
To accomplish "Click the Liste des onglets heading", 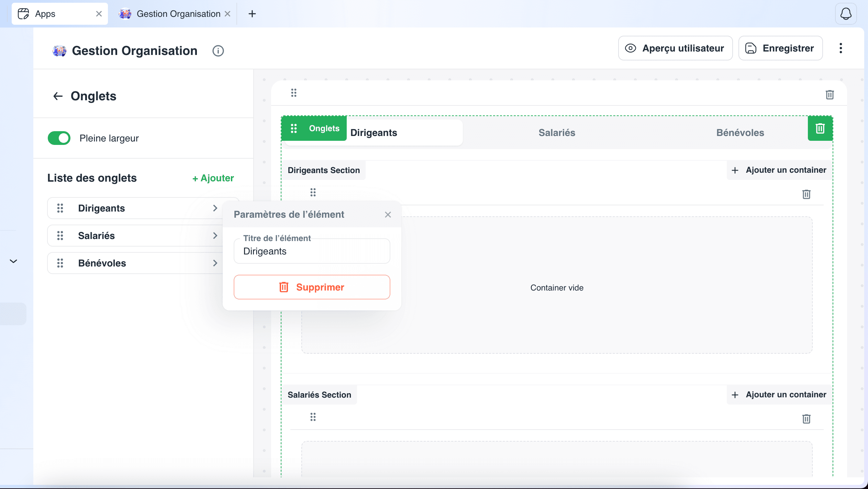I will [x=92, y=178].
